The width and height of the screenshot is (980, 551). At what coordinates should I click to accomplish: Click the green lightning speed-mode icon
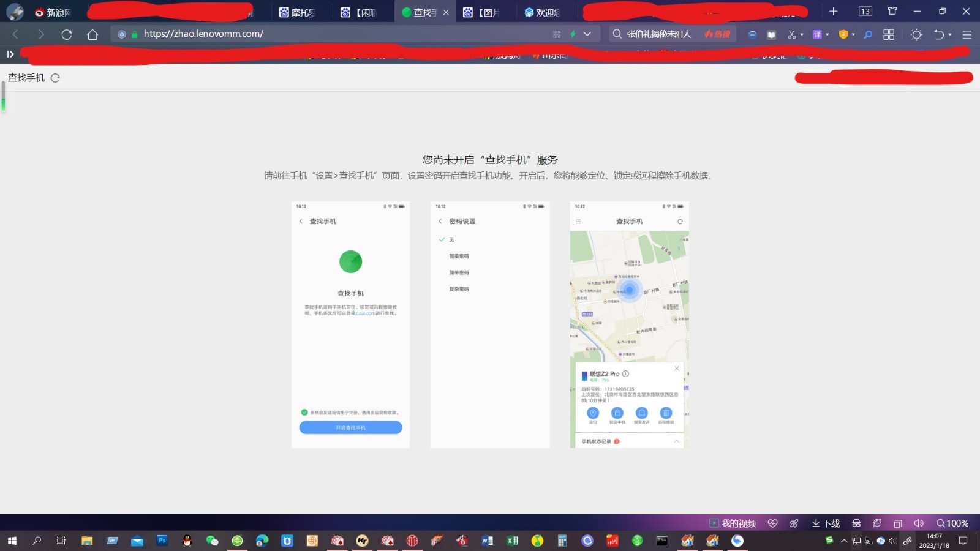pyautogui.click(x=573, y=34)
